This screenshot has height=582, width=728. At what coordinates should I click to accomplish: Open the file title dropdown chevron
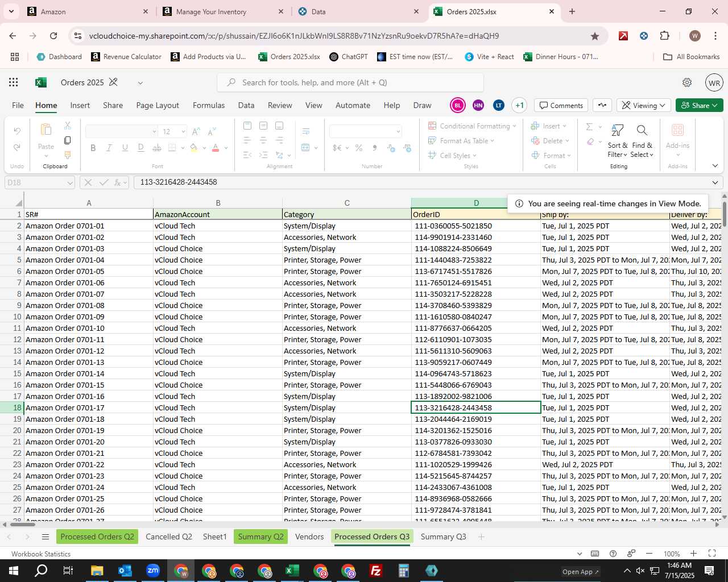(x=140, y=82)
